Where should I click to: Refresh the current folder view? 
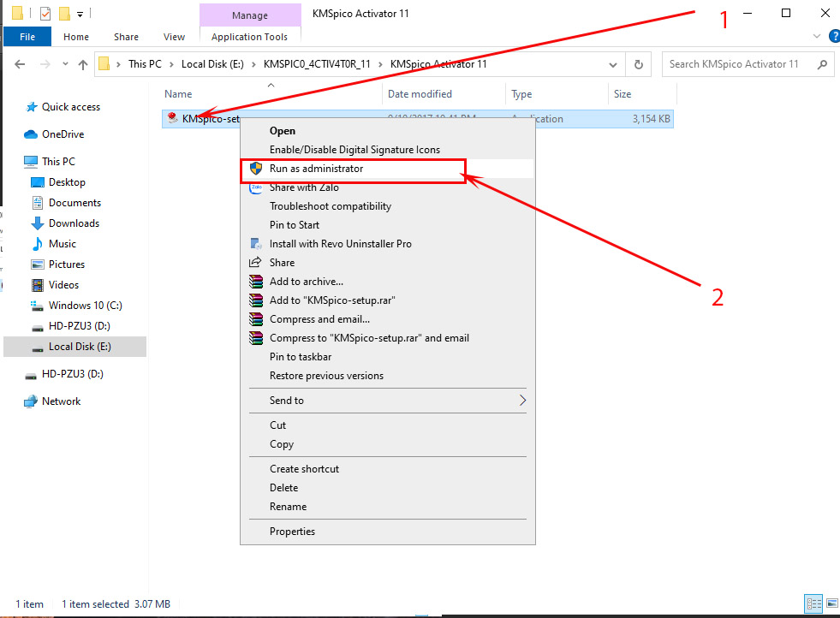pyautogui.click(x=638, y=64)
